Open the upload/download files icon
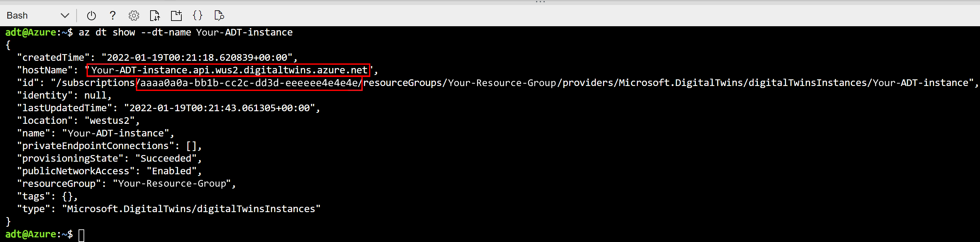The image size is (980, 242). (x=155, y=16)
